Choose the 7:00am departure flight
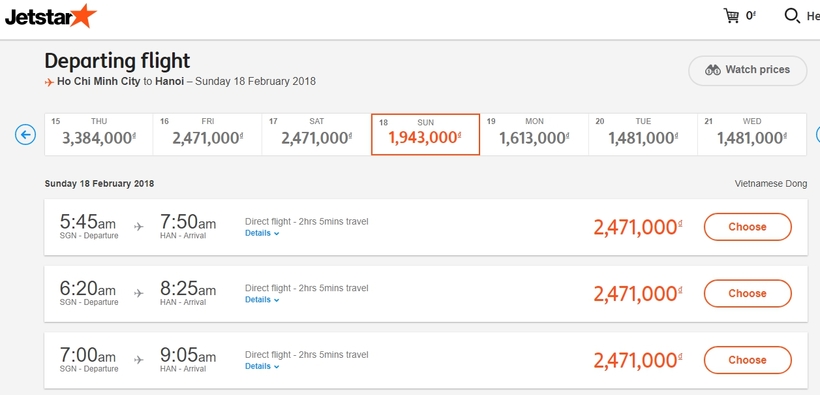The image size is (820, 395). [748, 360]
